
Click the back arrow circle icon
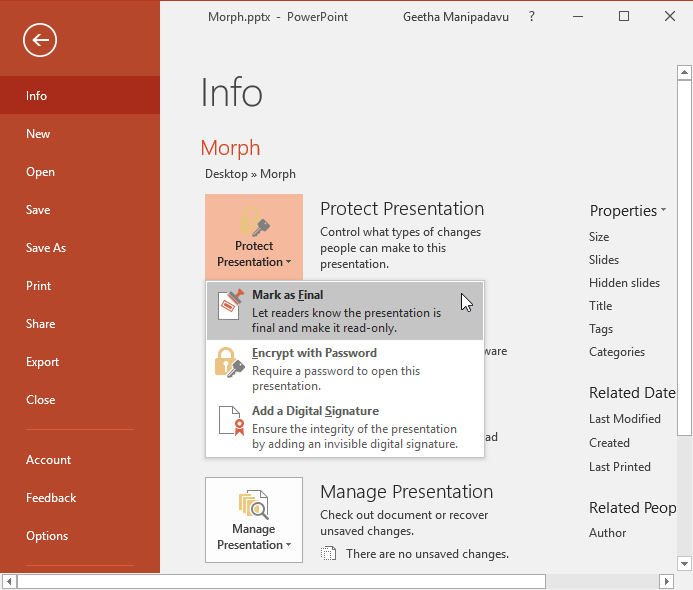click(x=40, y=40)
